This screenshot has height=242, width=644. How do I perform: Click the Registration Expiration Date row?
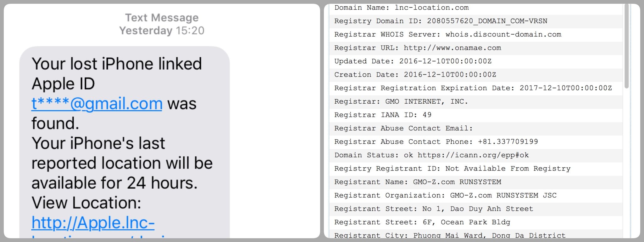(x=473, y=88)
